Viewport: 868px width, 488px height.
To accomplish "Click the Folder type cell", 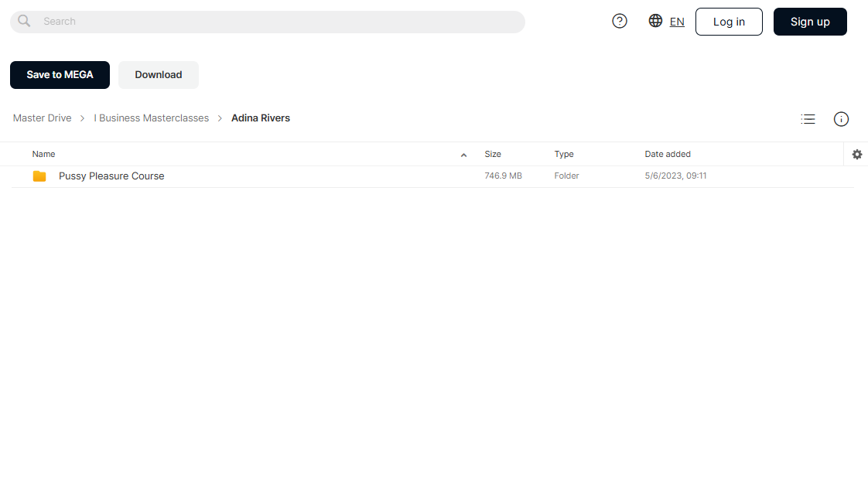I will pos(566,176).
